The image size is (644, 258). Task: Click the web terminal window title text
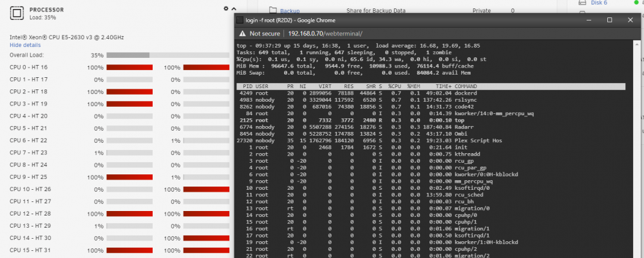click(290, 20)
